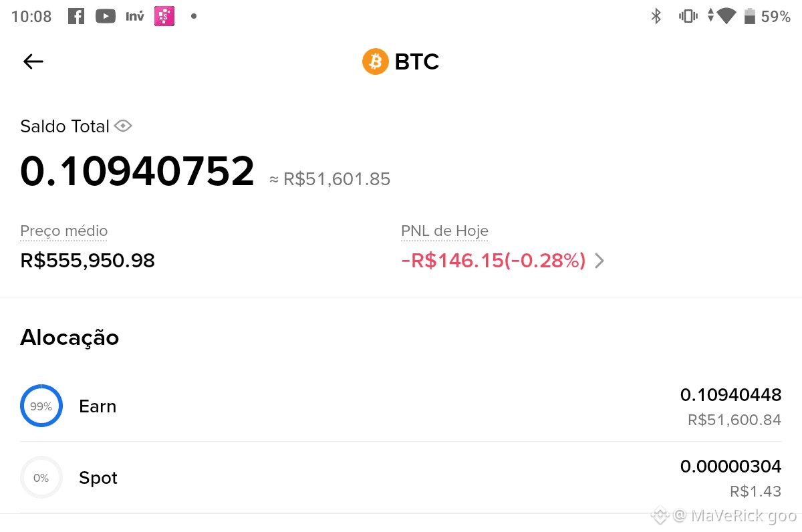The width and height of the screenshot is (802, 532).
Task: Open Preço médio explanation tooltip
Action: [x=63, y=231]
